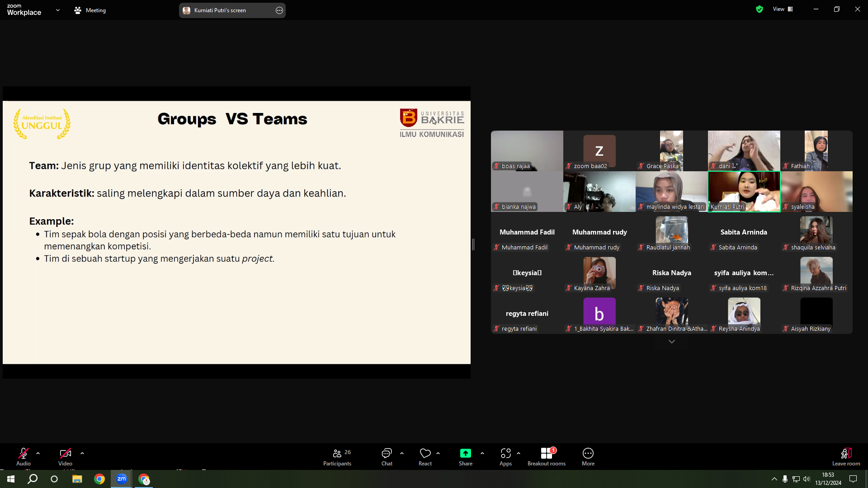Open Windows search from the taskbar
The height and width of the screenshot is (488, 868).
point(33,479)
